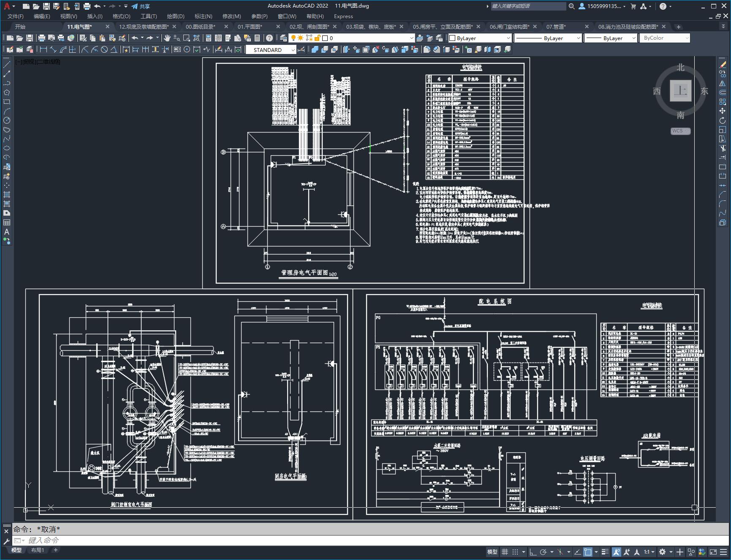Pick the Polygon tool in the draw toolbar
Viewport: 731px width, 560px height.
pos(7,92)
